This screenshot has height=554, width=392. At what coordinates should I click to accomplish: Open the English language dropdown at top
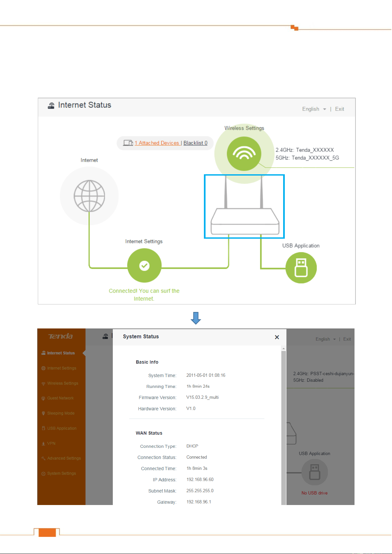tap(314, 109)
